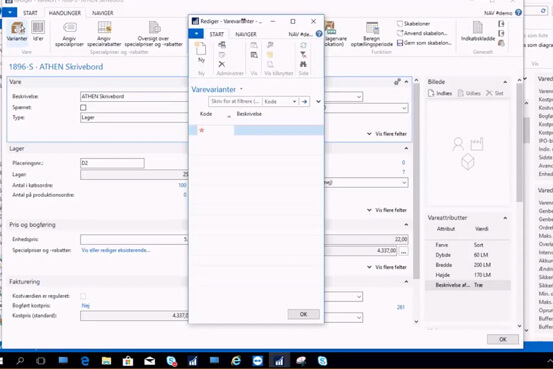This screenshot has height=369, width=553.
Task: Click the edit list icon atop Administrer group
Action: 221,45
